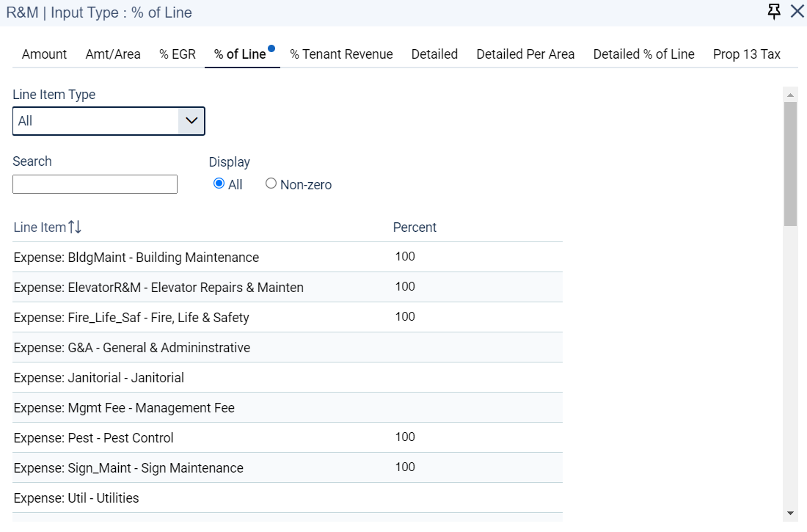807x532 pixels.
Task: Click into the Search input field
Action: (95, 184)
